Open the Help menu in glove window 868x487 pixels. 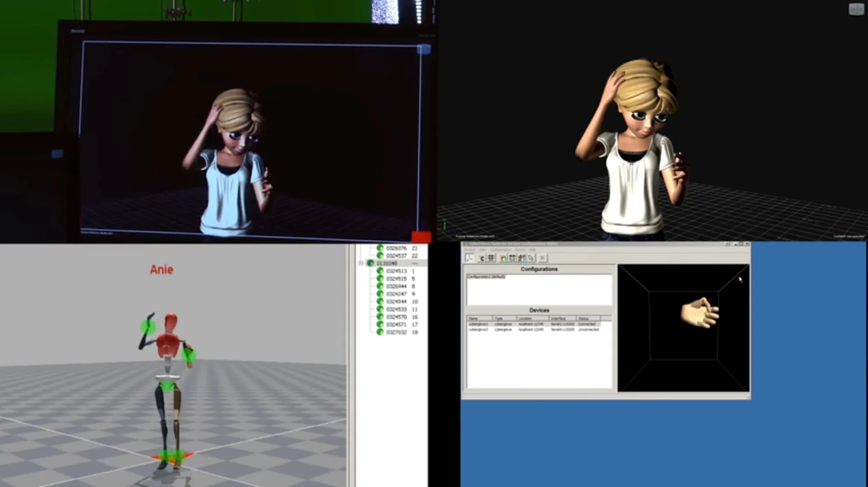[x=533, y=250]
